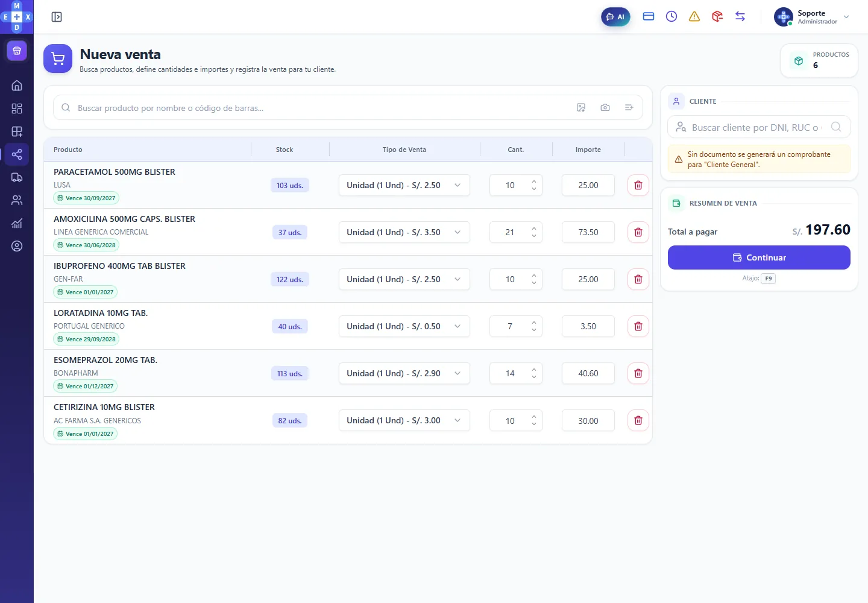Click the customer search field by DNI or RUC
The image size is (868, 603).
pyautogui.click(x=759, y=127)
